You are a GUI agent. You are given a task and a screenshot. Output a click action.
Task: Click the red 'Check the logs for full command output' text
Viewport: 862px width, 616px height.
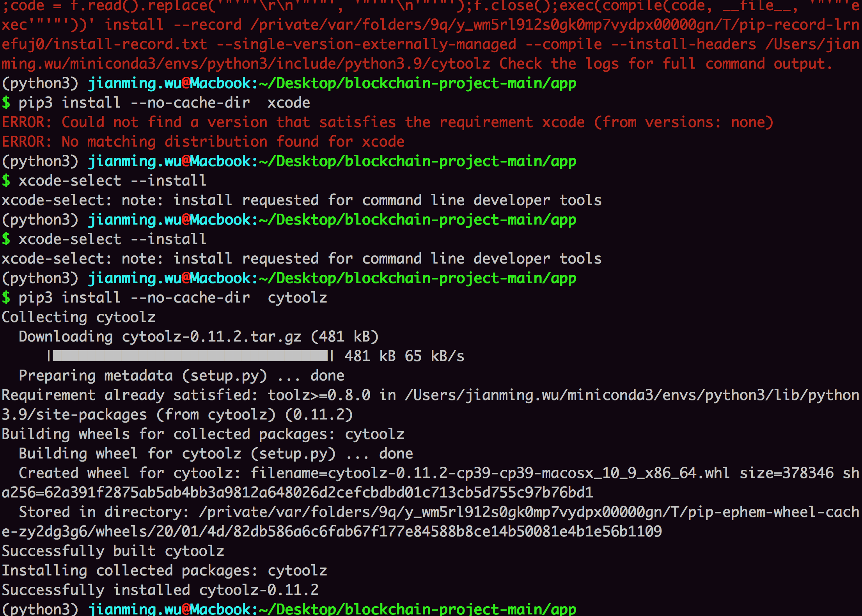(665, 64)
